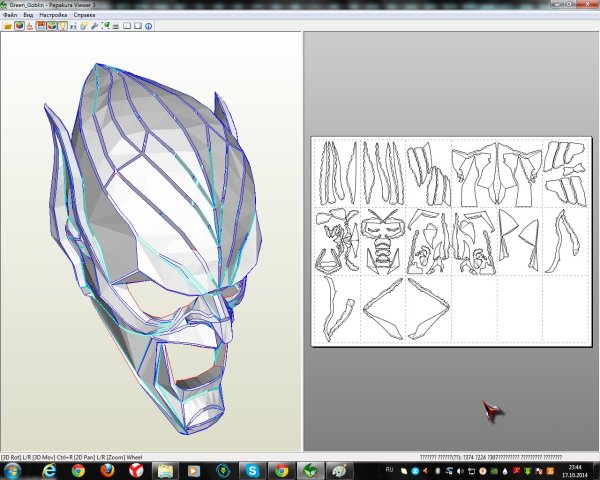Click the RU language indicator
Viewport: 600px width, 480px height.
tap(390, 470)
